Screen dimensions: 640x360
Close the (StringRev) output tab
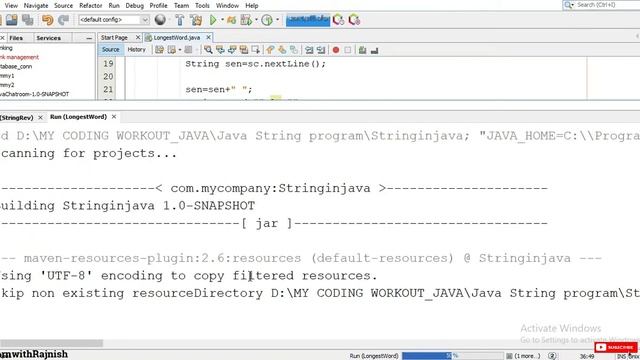[x=40, y=118]
